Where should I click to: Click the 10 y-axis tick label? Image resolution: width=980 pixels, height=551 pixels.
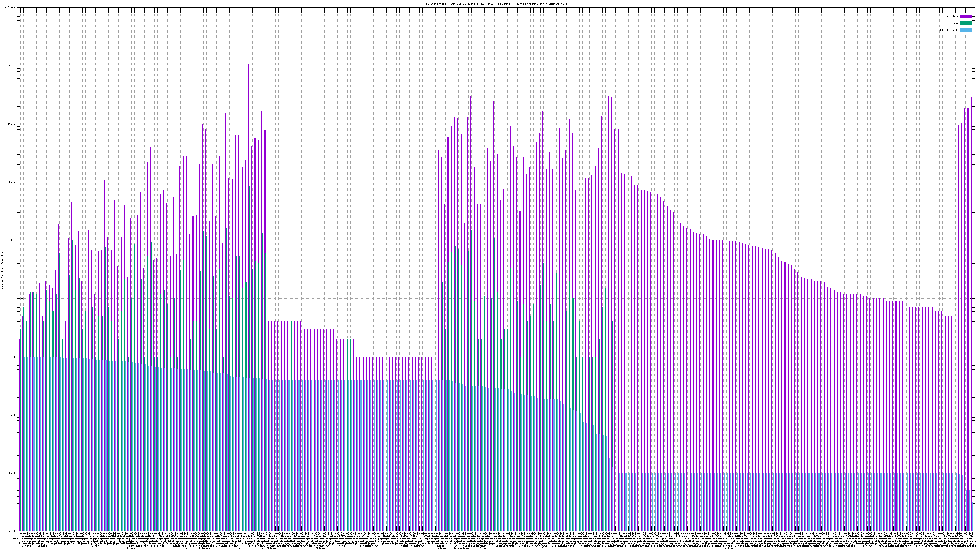(x=14, y=298)
